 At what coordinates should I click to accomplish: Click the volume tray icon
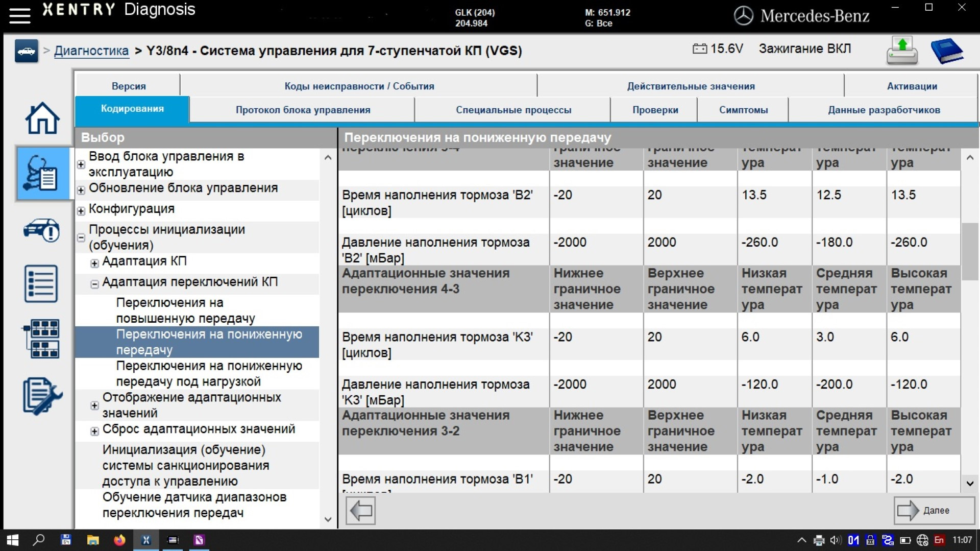[x=836, y=540]
